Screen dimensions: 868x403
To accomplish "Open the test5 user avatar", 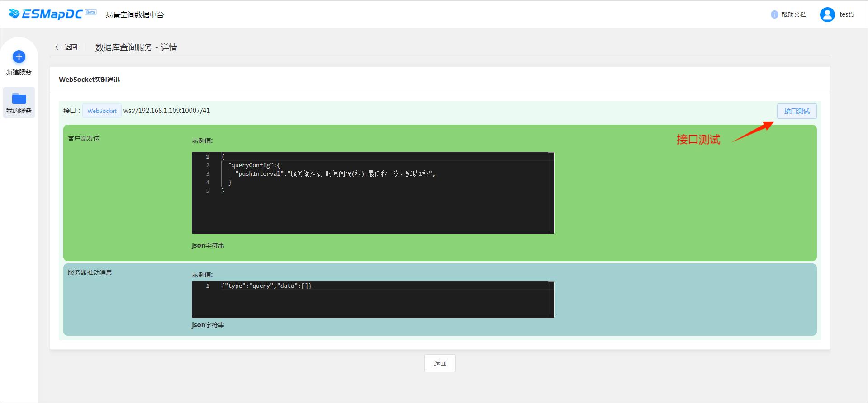I will (827, 14).
